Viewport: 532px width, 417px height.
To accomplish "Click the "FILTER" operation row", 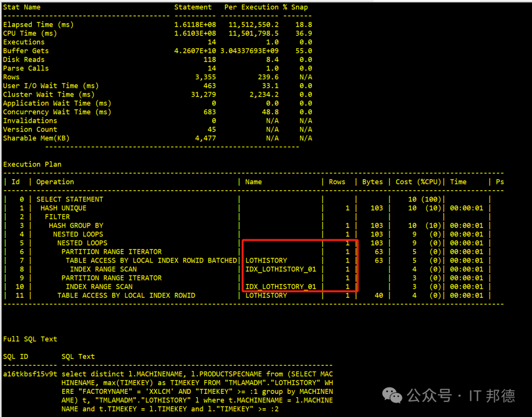I will [57, 217].
